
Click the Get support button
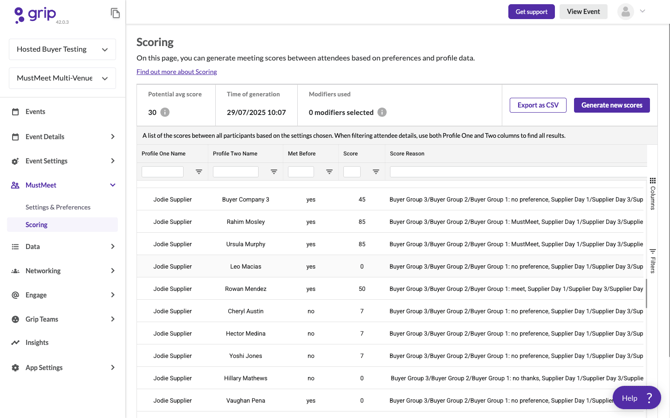coord(531,12)
